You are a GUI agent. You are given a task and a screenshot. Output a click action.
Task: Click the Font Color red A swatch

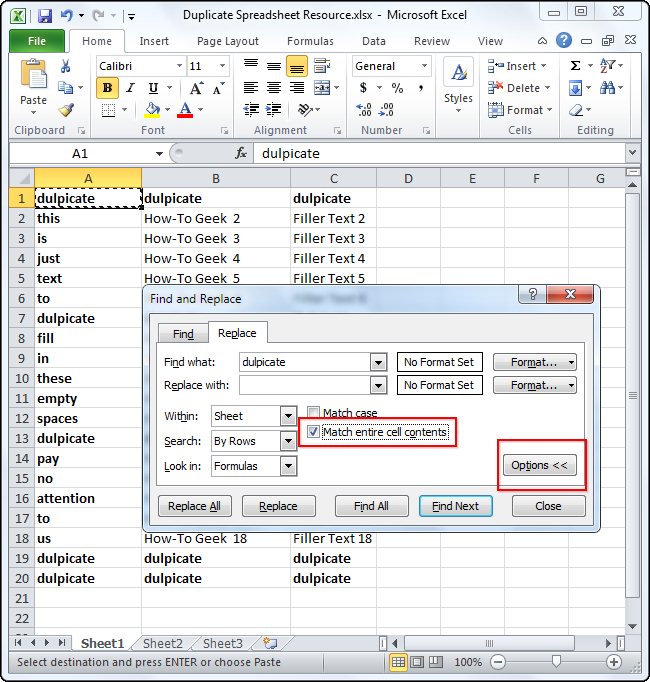[185, 110]
